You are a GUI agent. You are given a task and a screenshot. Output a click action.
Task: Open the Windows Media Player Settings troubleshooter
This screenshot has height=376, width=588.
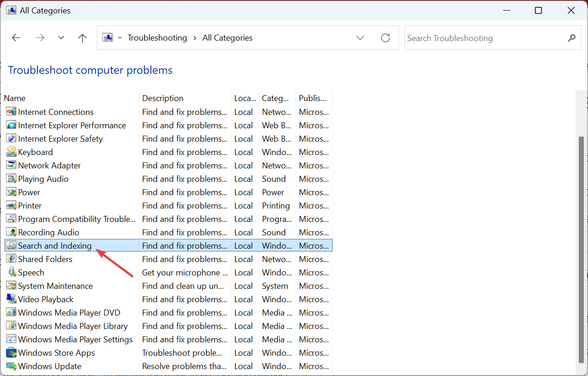coord(75,339)
